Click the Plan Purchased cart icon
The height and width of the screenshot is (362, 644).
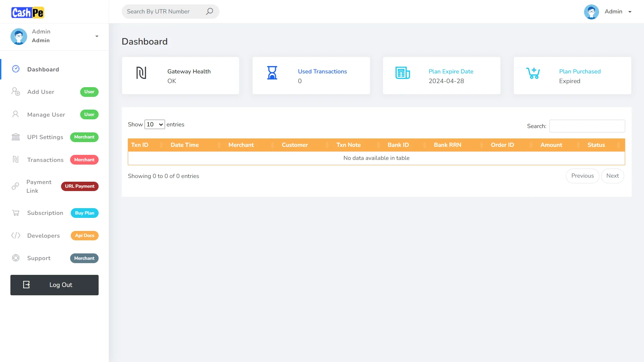pyautogui.click(x=533, y=73)
